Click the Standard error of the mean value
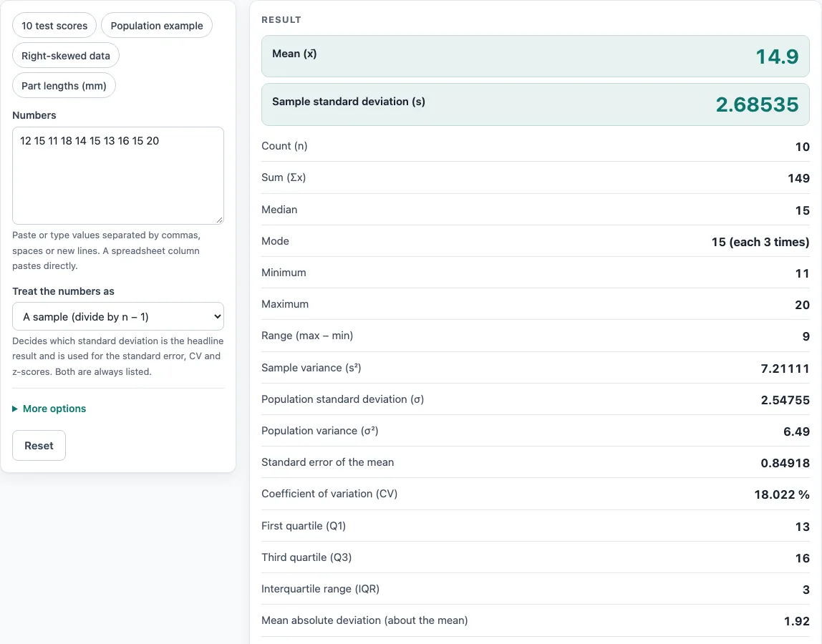 click(x=785, y=463)
